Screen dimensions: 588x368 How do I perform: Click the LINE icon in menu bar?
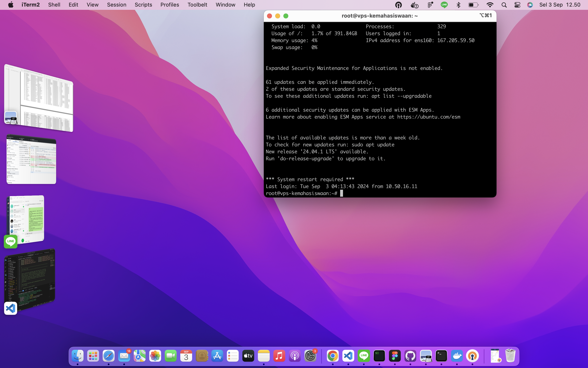pyautogui.click(x=444, y=5)
